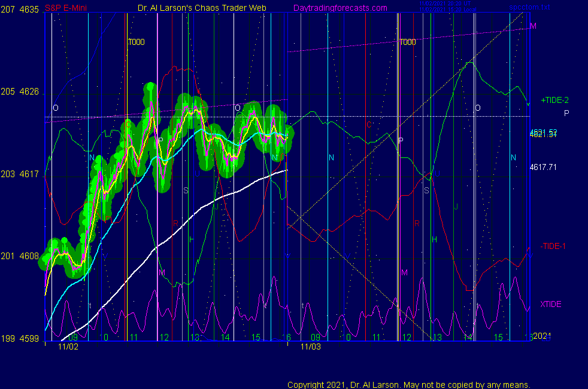Image resolution: width=588 pixels, height=389 pixels.
Task: Click the magenta 'M' label at the top right
Action: 534,26
